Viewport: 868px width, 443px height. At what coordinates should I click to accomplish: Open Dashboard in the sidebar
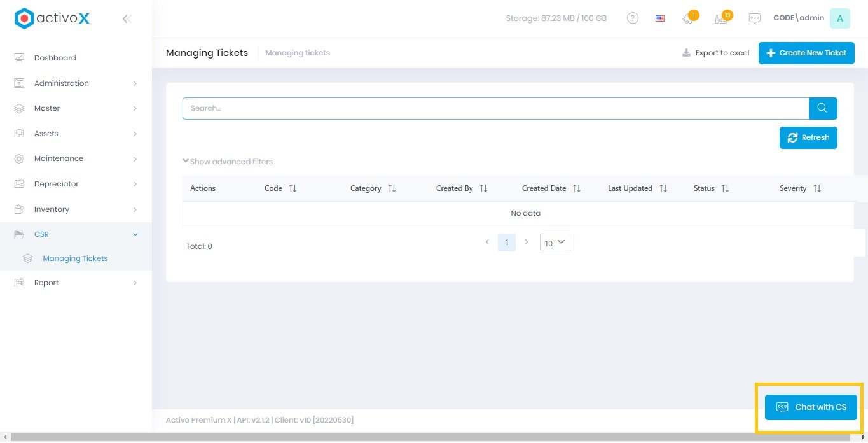tap(55, 58)
